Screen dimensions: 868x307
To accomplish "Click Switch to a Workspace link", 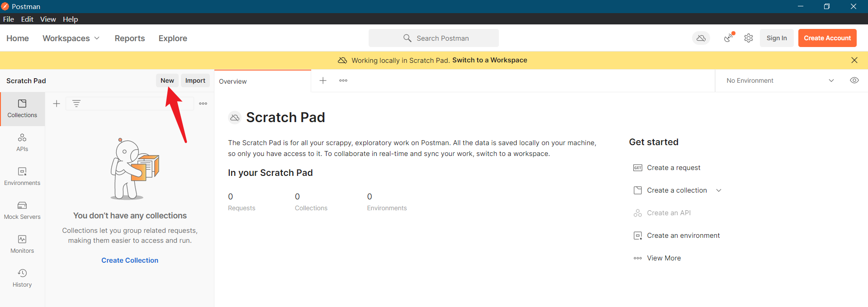I will [490, 60].
